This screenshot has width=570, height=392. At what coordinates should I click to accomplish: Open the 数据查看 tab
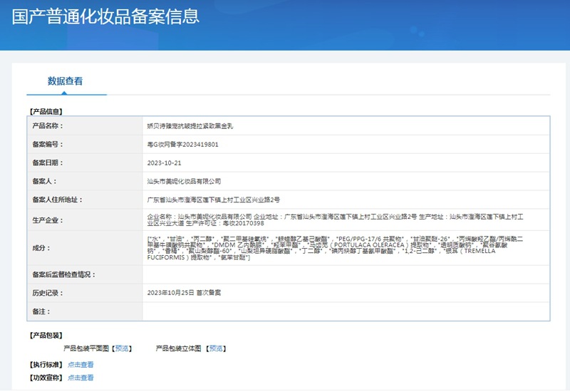point(65,81)
